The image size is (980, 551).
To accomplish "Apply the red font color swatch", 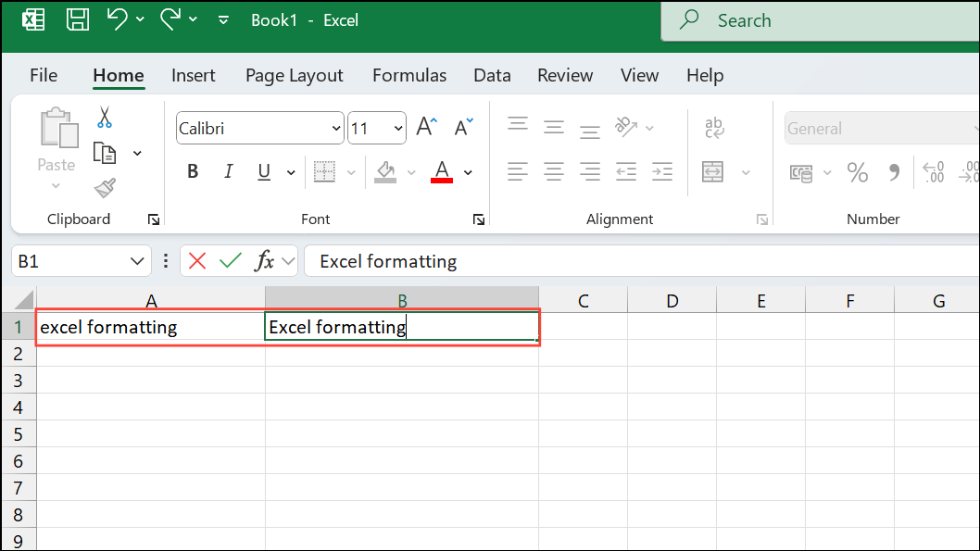I will 442,172.
